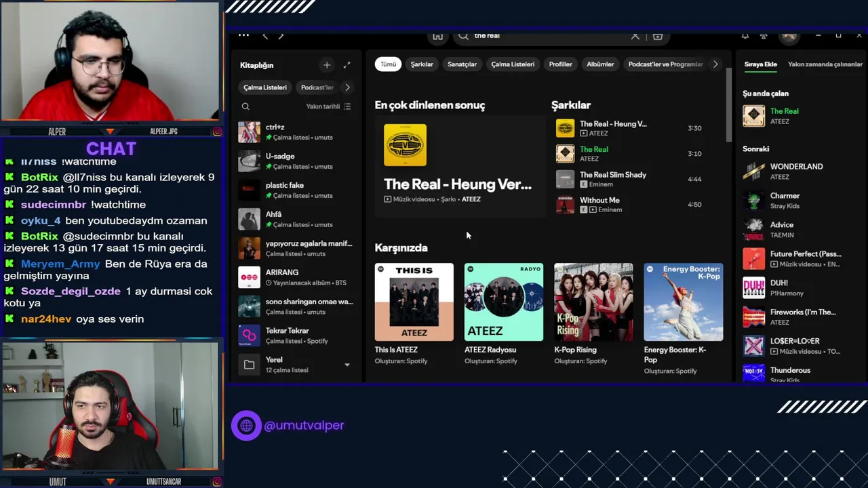Expand the Yerel folder arrow
Viewport: 868px width, 488px height.
pos(347,365)
